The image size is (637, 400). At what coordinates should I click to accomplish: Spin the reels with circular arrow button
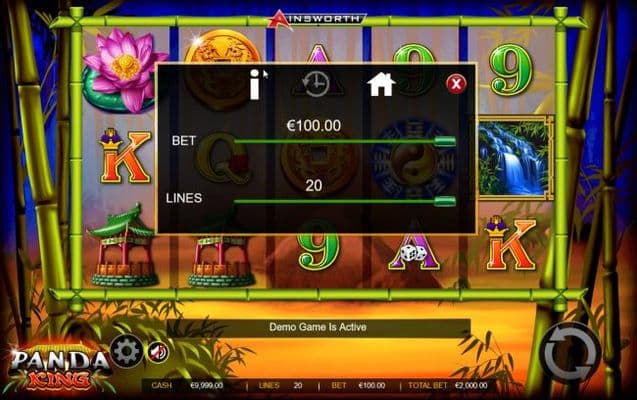pyautogui.click(x=570, y=352)
